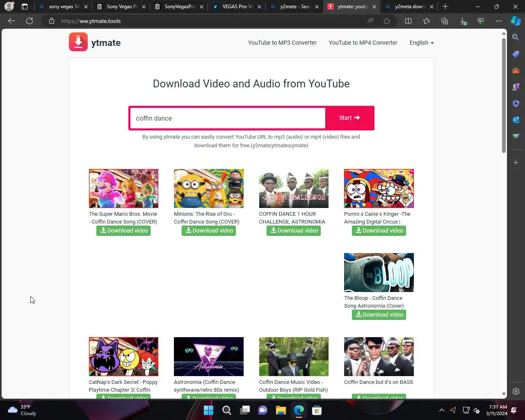Open the Collections icon in the toolbar
This screenshot has height=420, width=525.
point(445,21)
